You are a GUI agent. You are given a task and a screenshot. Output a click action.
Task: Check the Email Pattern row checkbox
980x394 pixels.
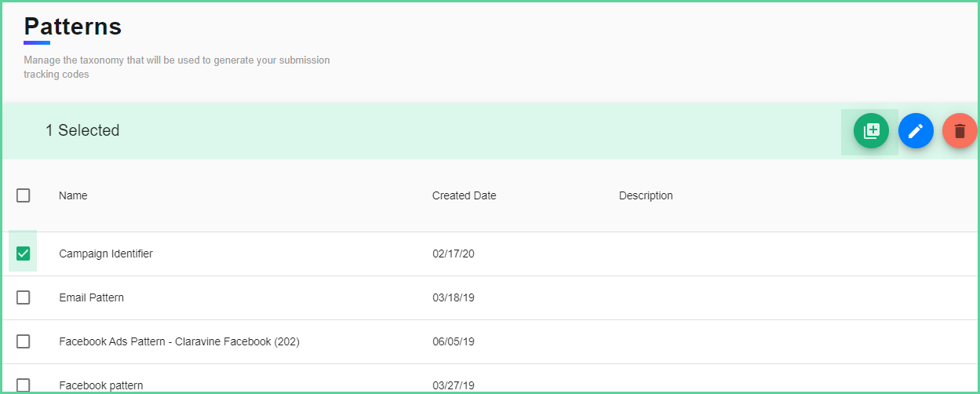click(x=24, y=297)
